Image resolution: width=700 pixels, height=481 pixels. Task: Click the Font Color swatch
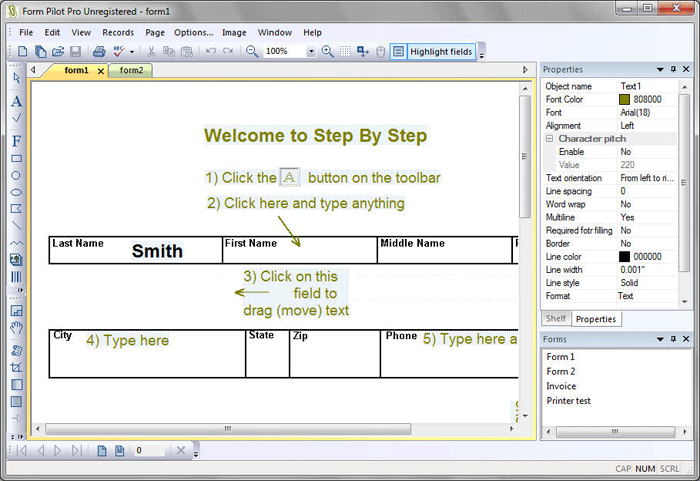pyautogui.click(x=625, y=100)
